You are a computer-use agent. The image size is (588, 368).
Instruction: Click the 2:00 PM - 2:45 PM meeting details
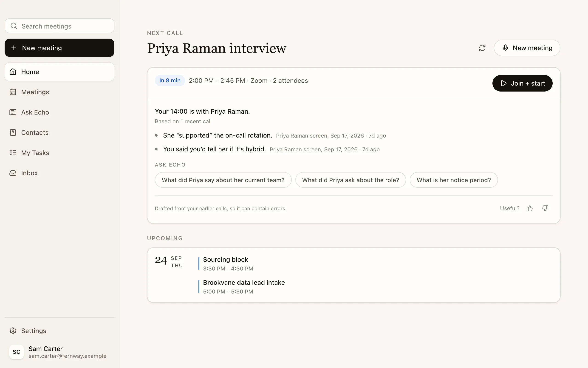coord(248,80)
